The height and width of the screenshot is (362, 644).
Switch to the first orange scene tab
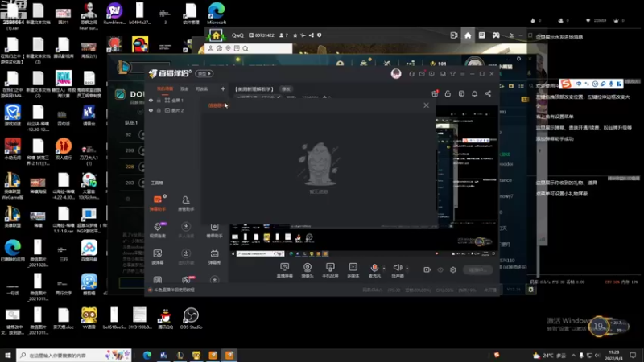pyautogui.click(x=165, y=89)
